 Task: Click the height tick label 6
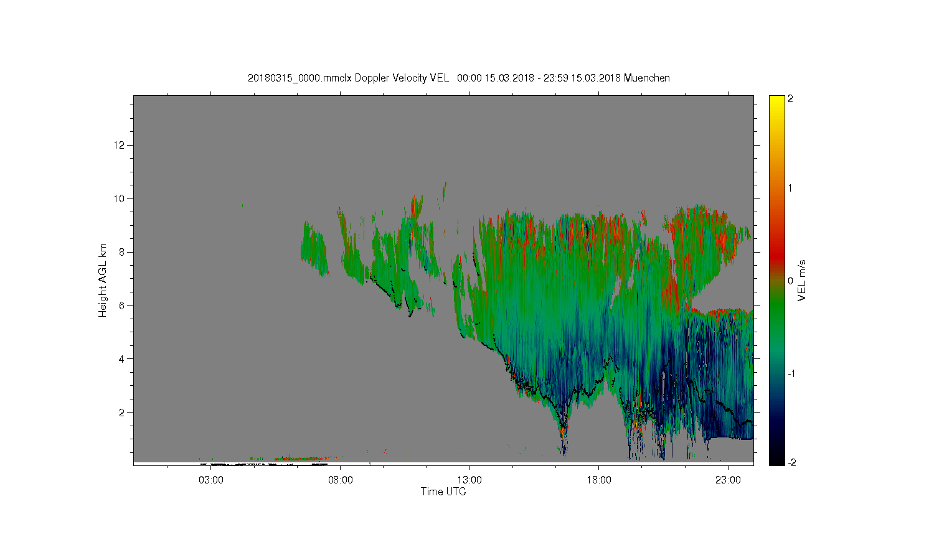[123, 306]
